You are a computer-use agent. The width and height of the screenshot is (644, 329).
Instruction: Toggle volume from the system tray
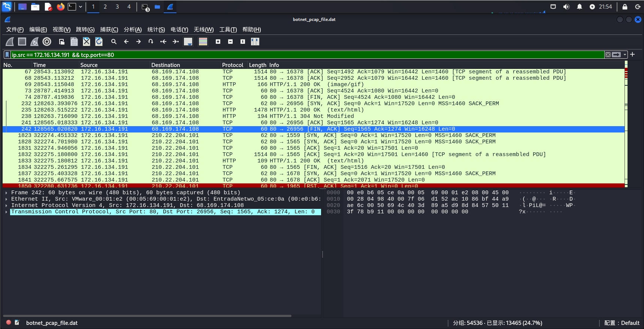(566, 7)
